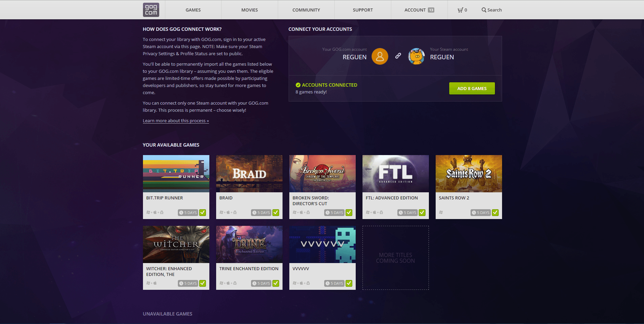Open the FTL cover image

tap(396, 174)
